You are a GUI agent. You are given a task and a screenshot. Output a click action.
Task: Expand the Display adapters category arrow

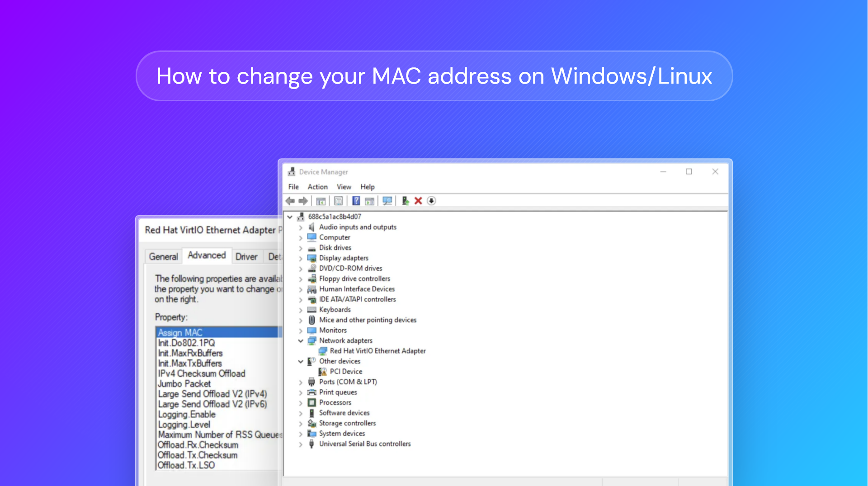pos(301,259)
